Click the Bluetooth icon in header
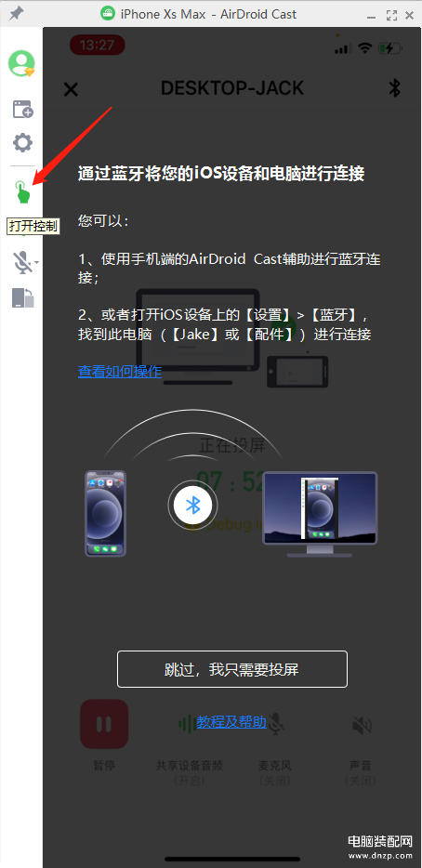The height and width of the screenshot is (868, 422). coord(394,88)
